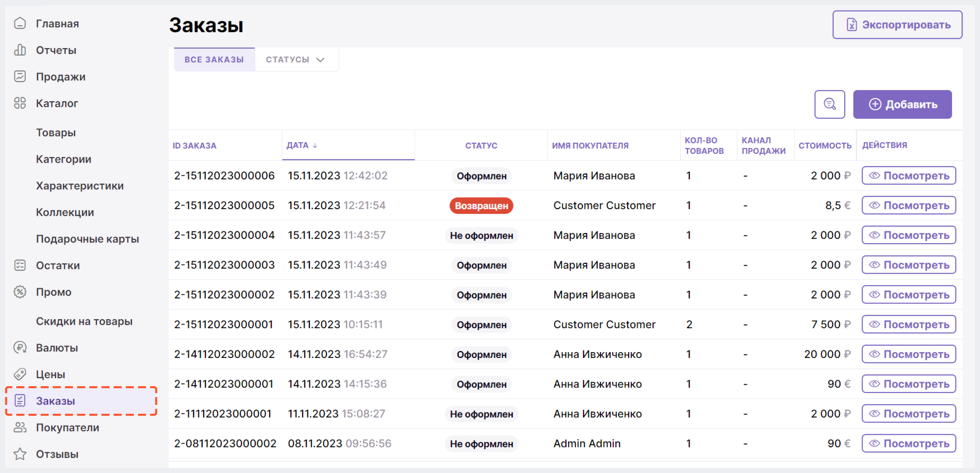This screenshot has width=980, height=473.
Task: Click the Главная home icon in sidebar
Action: 20,23
